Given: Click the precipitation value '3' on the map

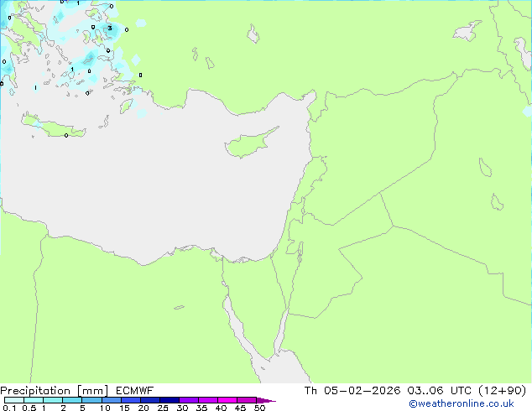Looking at the screenshot, I should pos(110,29).
